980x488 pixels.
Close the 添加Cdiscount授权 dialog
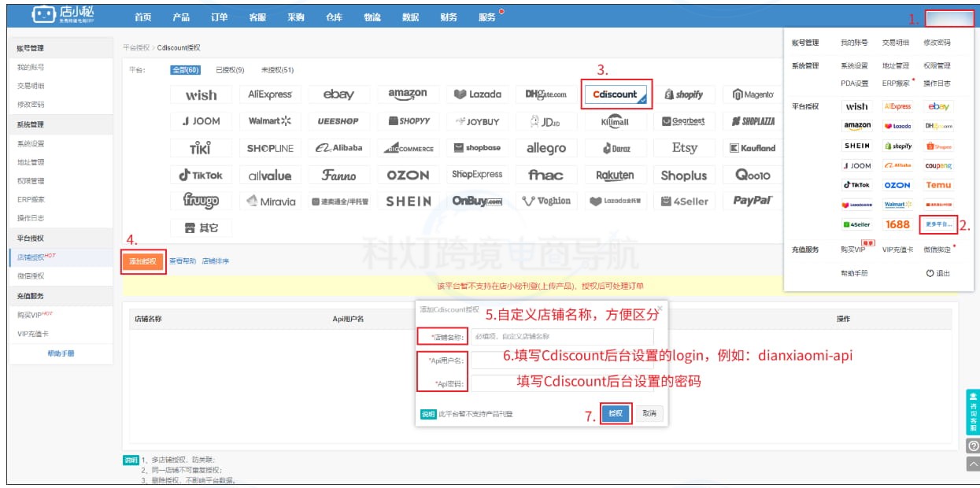[x=660, y=309]
